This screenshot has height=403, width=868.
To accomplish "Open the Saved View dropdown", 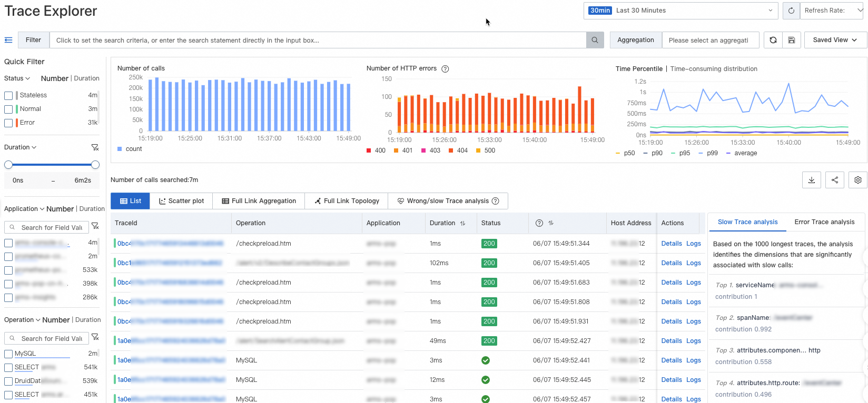I will (x=835, y=40).
